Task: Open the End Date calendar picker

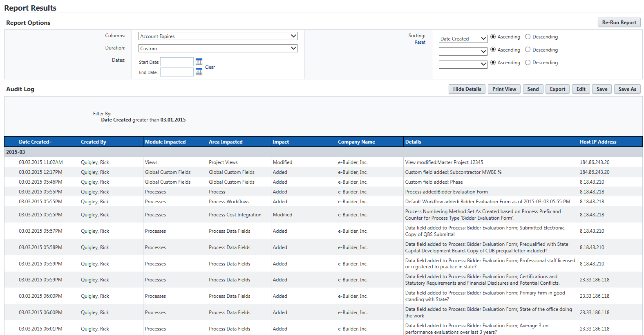Action: pos(199,72)
